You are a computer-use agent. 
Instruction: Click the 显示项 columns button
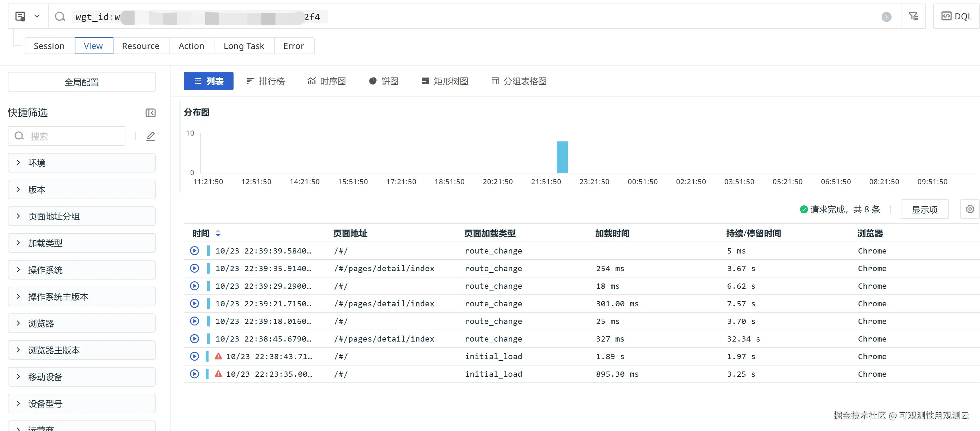(x=924, y=210)
